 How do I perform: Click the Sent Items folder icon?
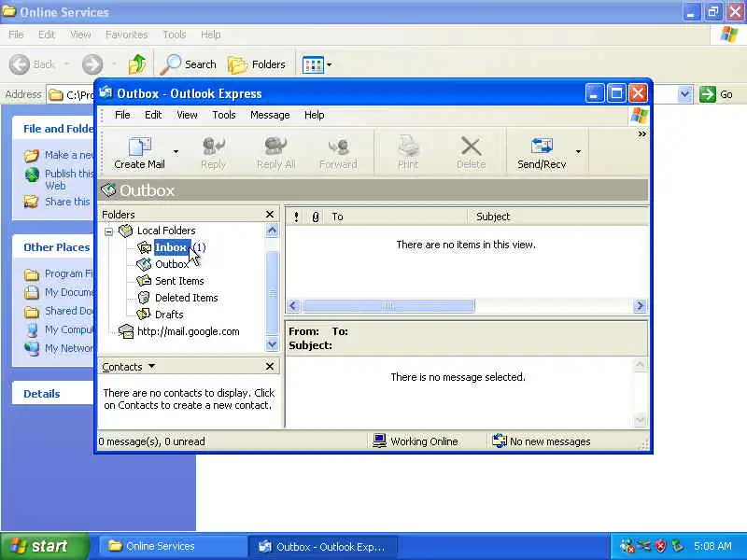pos(144,281)
